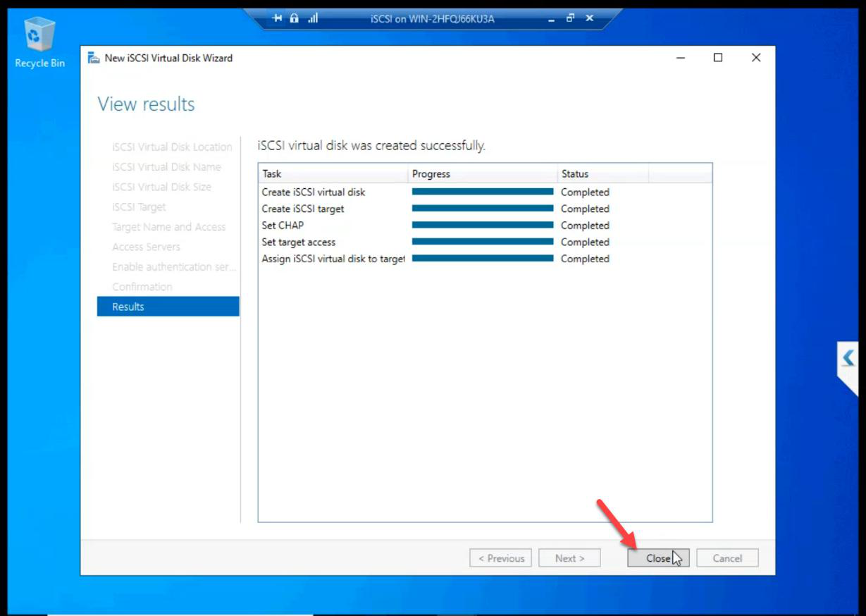The height and width of the screenshot is (616, 866).
Task: Click the Next > button
Action: click(569, 558)
